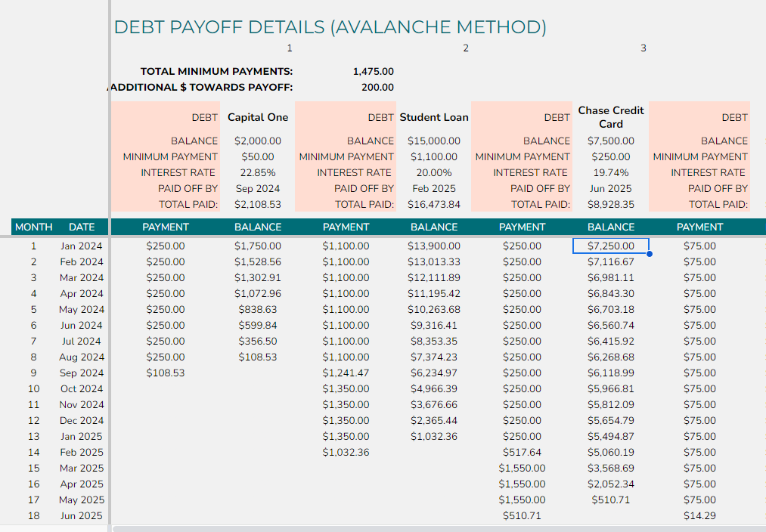766x532 pixels.
Task: Select the BALANCE header for Student Loan
Action: click(x=433, y=226)
